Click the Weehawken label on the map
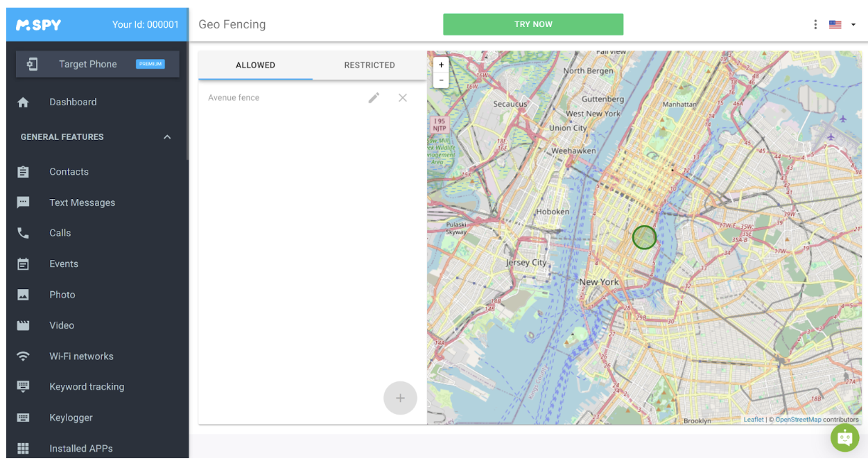This screenshot has height=470, width=868. (573, 150)
